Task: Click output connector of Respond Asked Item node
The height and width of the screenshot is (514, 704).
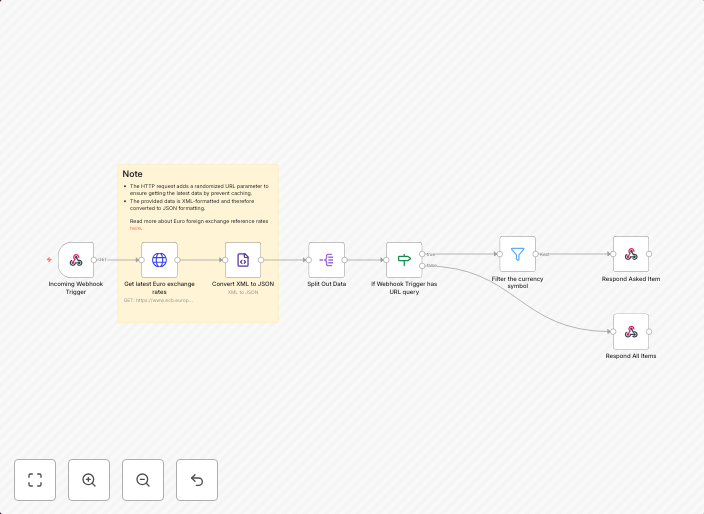Action: (650, 254)
